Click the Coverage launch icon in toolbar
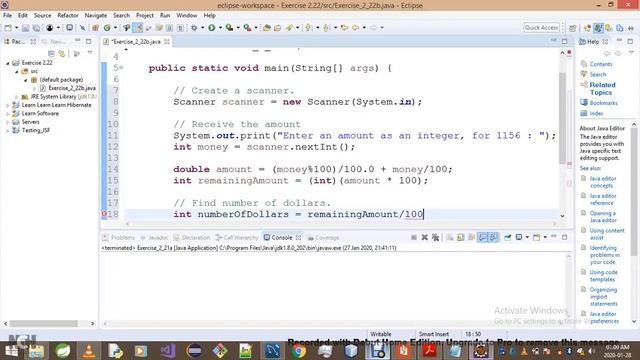 click(229, 28)
